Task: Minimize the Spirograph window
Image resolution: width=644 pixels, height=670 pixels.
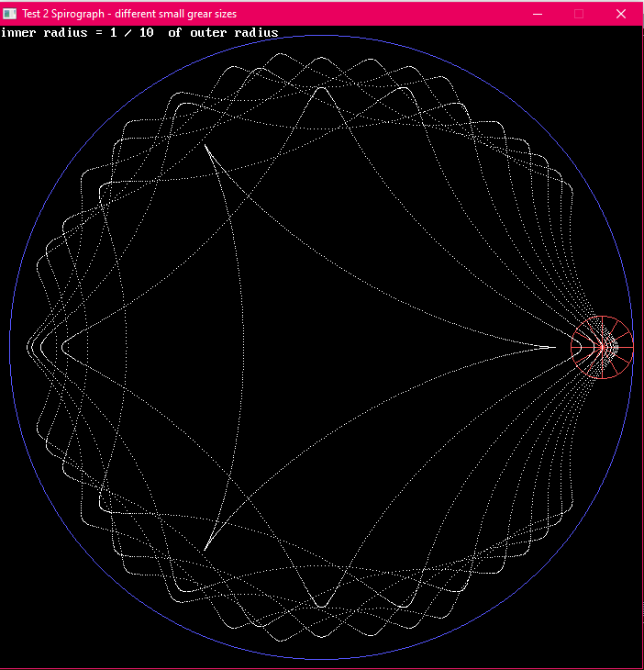Action: pos(538,14)
